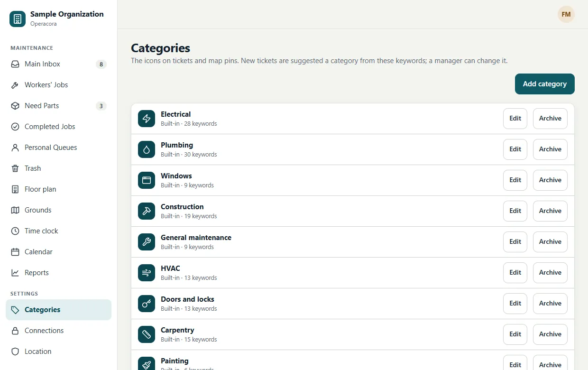
Task: Archive the Construction category
Action: pyautogui.click(x=550, y=211)
